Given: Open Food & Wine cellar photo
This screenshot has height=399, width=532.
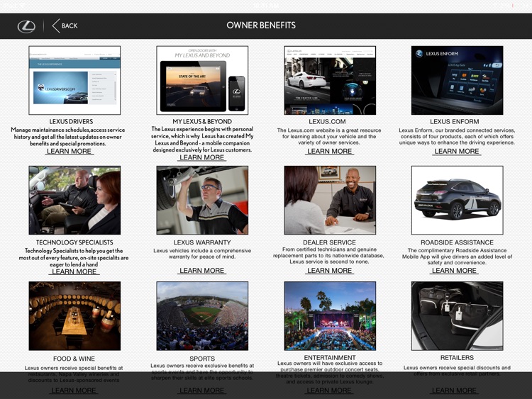Looking at the screenshot, I should 74,316.
